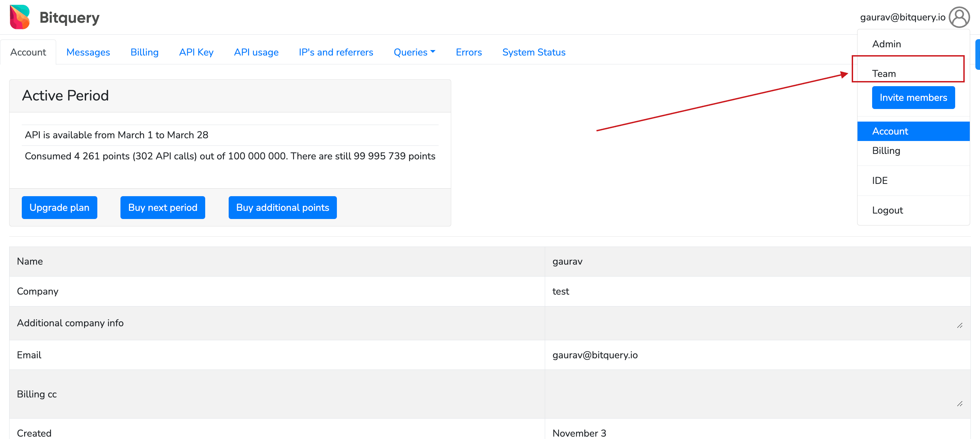This screenshot has height=439, width=980.
Task: Click the Additional company info label
Action: 70,323
